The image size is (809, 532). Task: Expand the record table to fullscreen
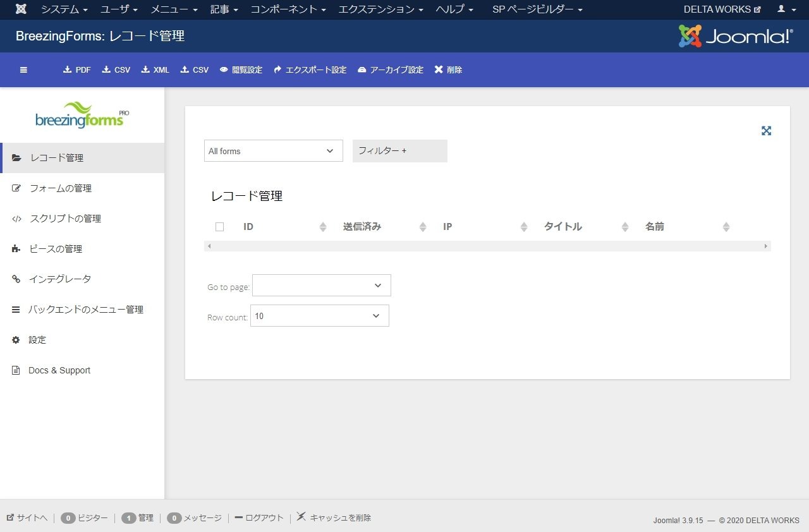(x=766, y=131)
